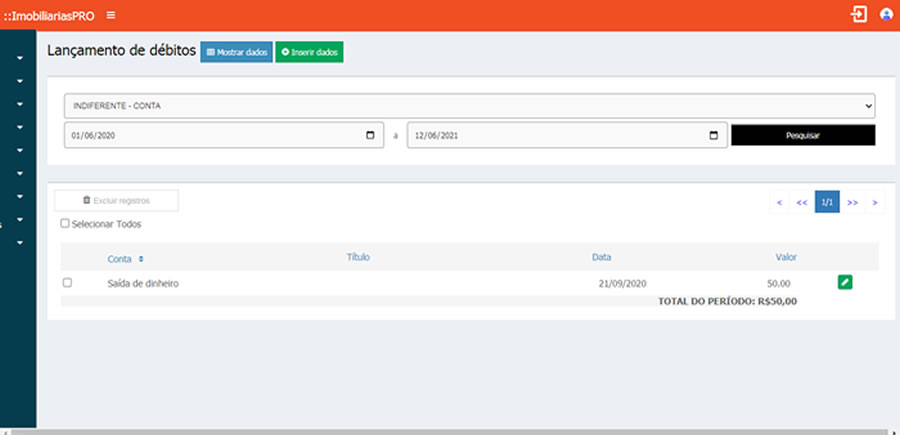This screenshot has height=435, width=900.
Task: Check the Selecionar Todos checkbox
Action: pyautogui.click(x=66, y=224)
